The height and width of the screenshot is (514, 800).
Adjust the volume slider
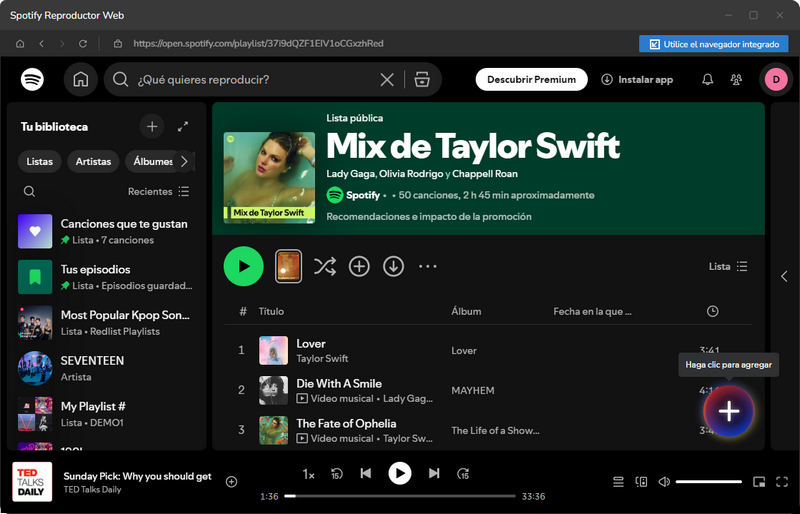click(709, 482)
